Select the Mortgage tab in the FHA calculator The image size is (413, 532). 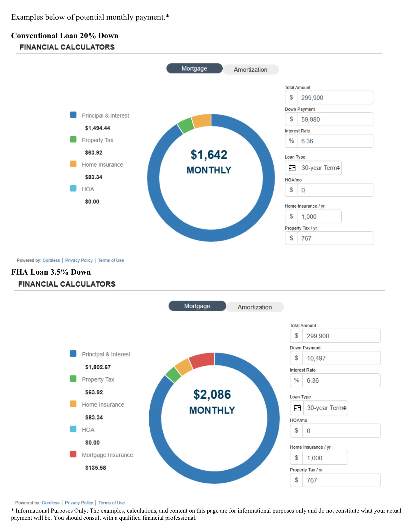tap(197, 306)
